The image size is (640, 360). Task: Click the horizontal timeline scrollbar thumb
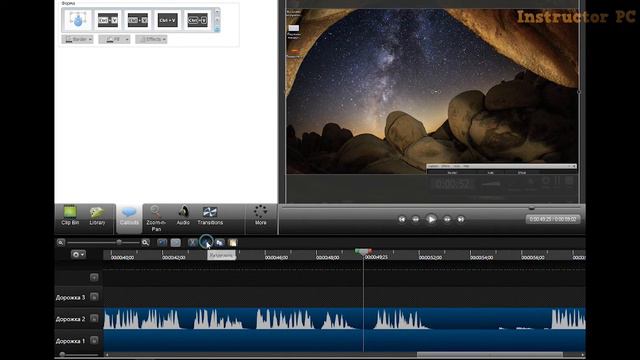tap(489, 355)
